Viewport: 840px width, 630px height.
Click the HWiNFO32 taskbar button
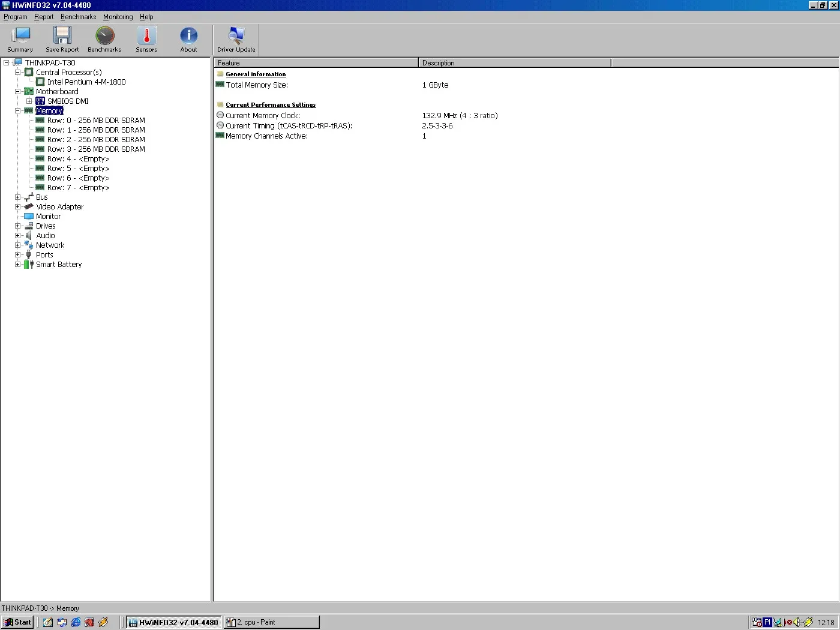pos(174,622)
